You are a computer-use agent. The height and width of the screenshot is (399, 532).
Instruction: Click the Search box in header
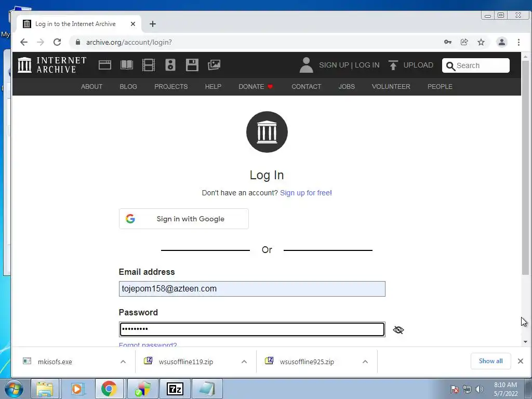[x=476, y=65]
